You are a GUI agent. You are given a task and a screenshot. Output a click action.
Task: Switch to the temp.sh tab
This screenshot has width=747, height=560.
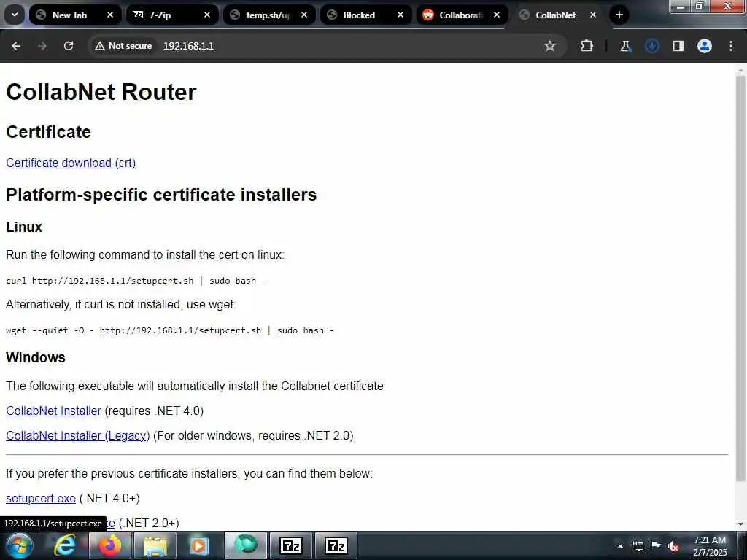[269, 15]
